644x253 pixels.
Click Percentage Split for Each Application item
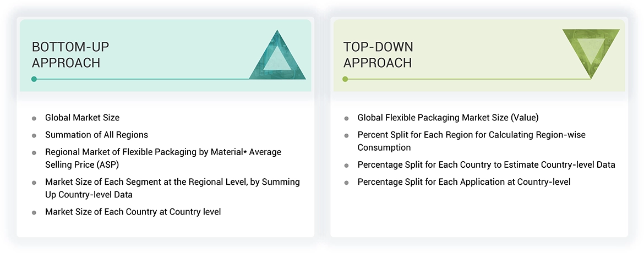tap(463, 182)
